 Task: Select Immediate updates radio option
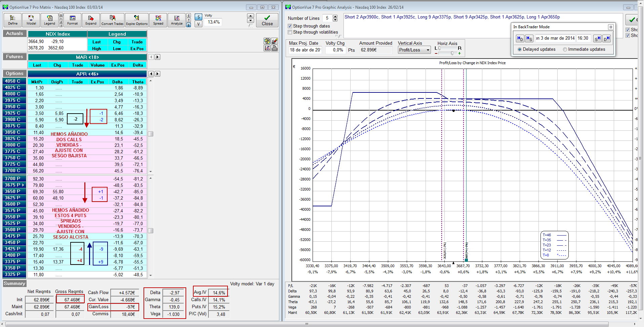pos(565,49)
